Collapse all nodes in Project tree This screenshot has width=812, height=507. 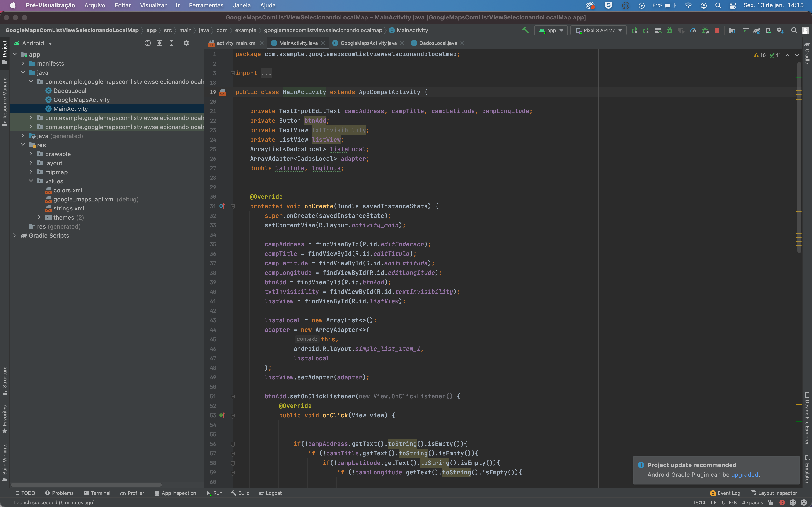click(171, 43)
